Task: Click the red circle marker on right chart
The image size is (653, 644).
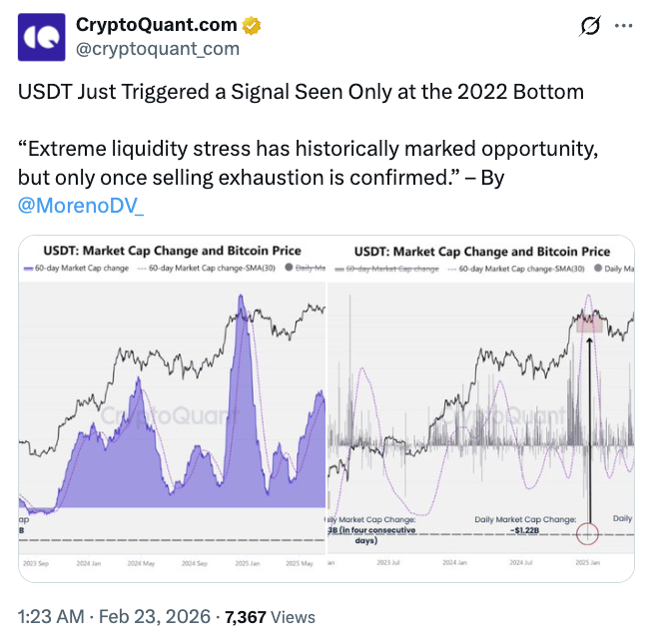Action: pos(588,532)
